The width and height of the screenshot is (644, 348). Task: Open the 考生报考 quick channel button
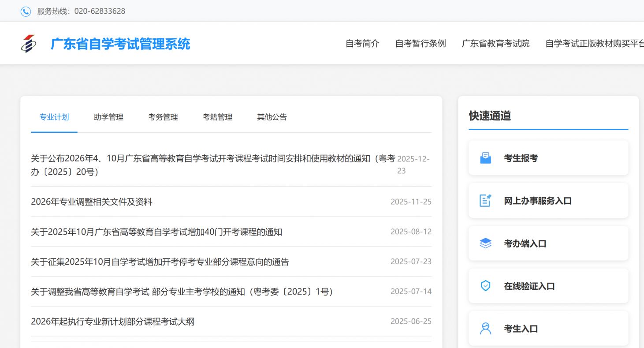tap(548, 158)
